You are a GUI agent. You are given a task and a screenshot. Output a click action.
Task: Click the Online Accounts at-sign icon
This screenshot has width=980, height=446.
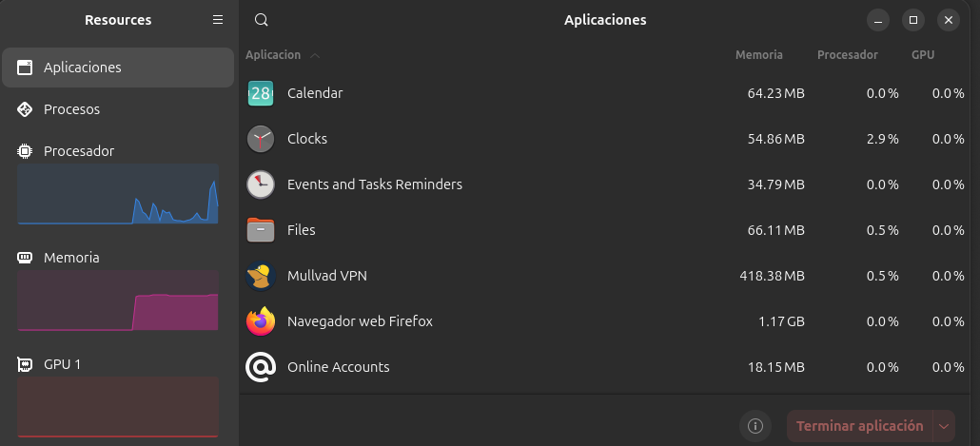[x=261, y=367]
